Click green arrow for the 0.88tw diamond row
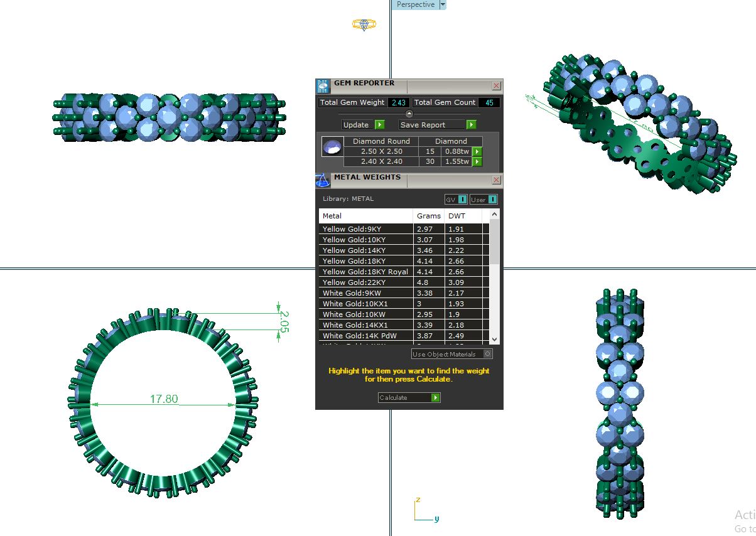 477,151
